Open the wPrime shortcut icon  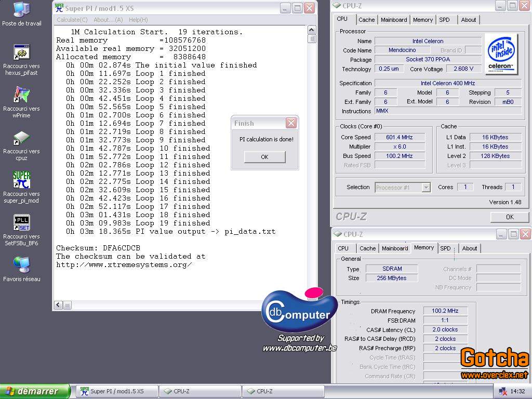tap(22, 95)
